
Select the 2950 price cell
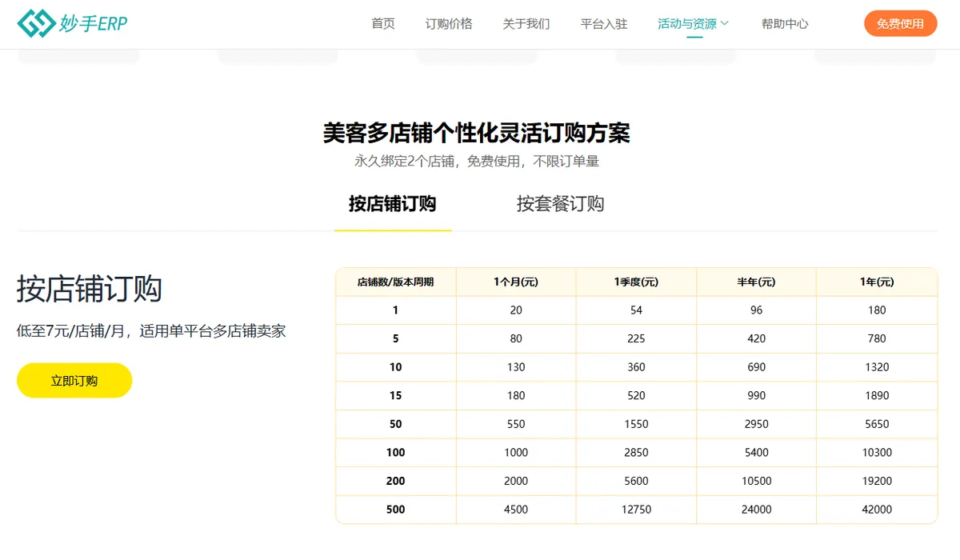[756, 424]
